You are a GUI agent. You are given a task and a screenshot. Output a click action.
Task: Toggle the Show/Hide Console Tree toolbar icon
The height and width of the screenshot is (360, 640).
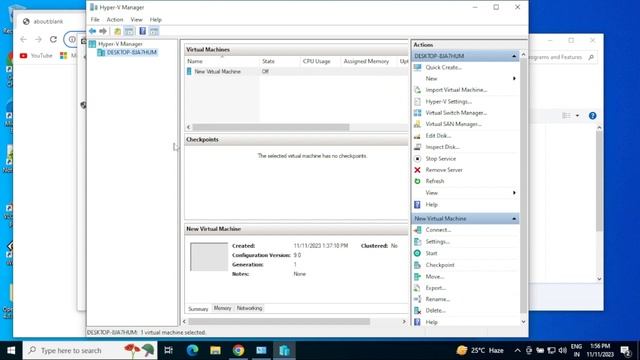pyautogui.click(x=129, y=31)
